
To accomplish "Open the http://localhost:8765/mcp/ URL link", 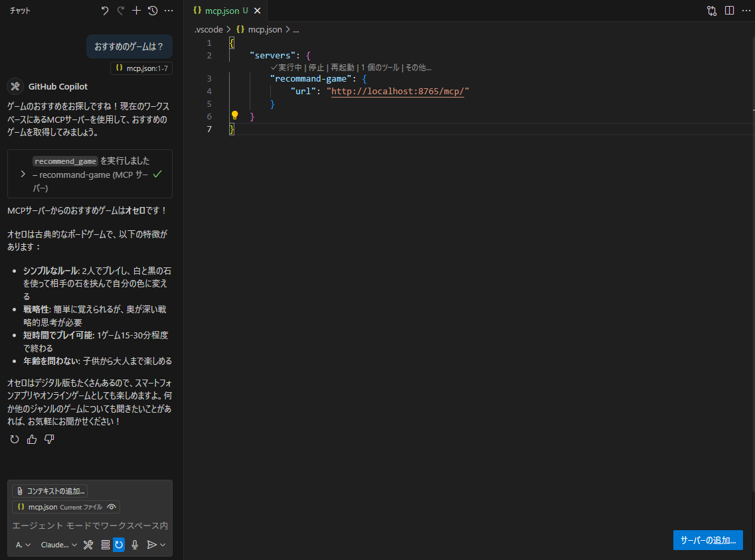I will coord(398,91).
